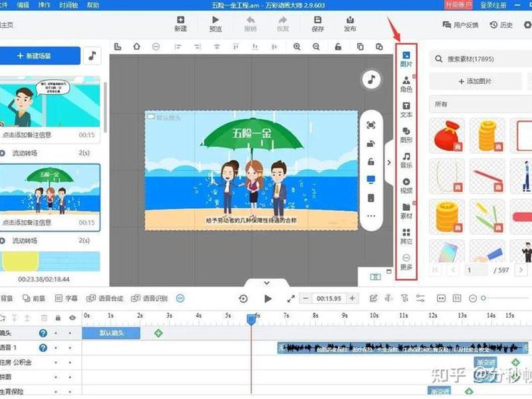This screenshot has height=399, width=532.
Task: Click the 新建 (new project) toolbar icon
Action: 180,24
